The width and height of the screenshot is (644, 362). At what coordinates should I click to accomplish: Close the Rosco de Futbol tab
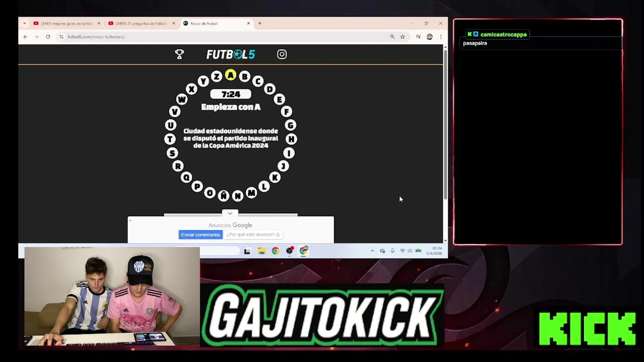pos(248,23)
